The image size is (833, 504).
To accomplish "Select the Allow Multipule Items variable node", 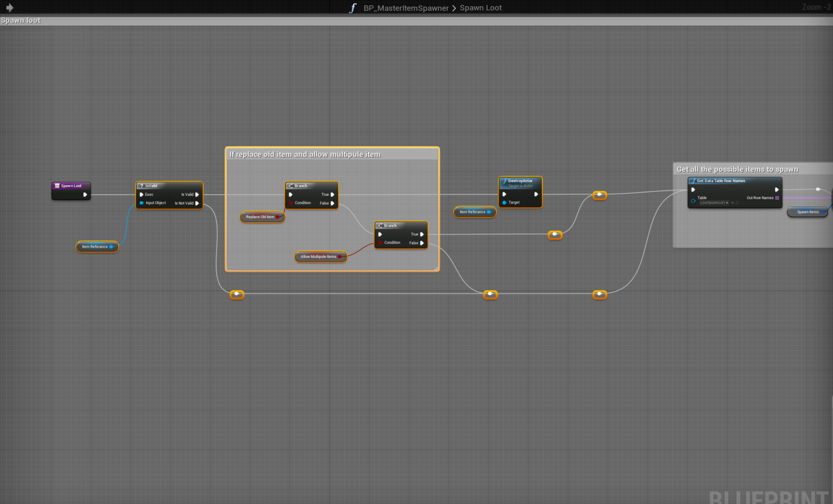I will click(x=318, y=257).
